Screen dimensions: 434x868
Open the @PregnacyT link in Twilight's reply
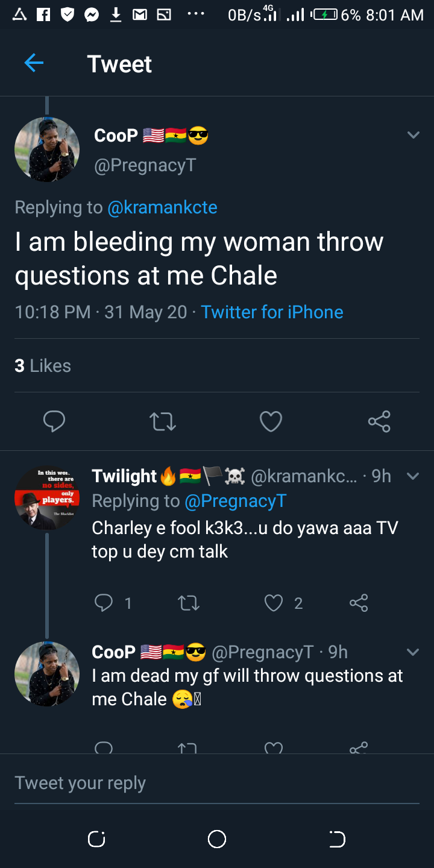click(236, 501)
